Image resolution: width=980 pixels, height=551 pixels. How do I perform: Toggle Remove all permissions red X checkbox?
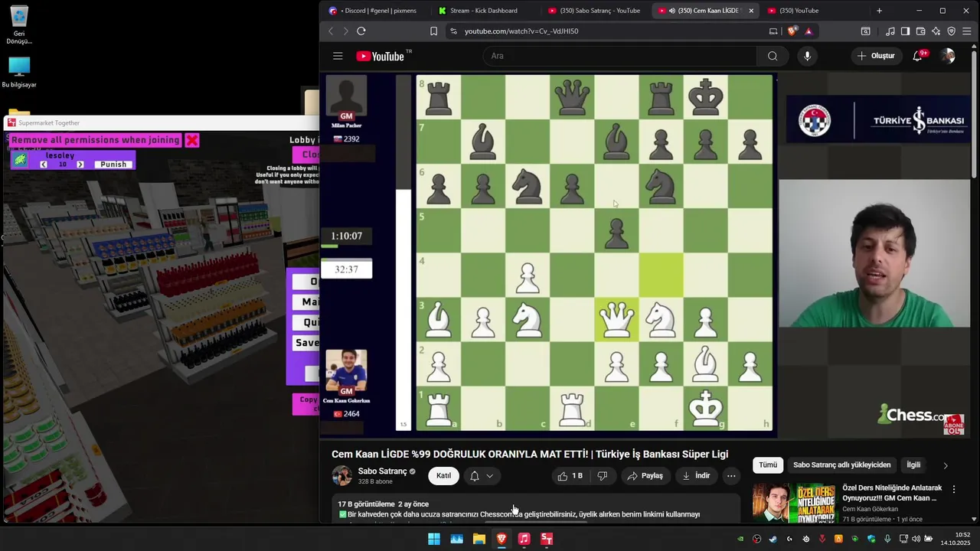(192, 140)
